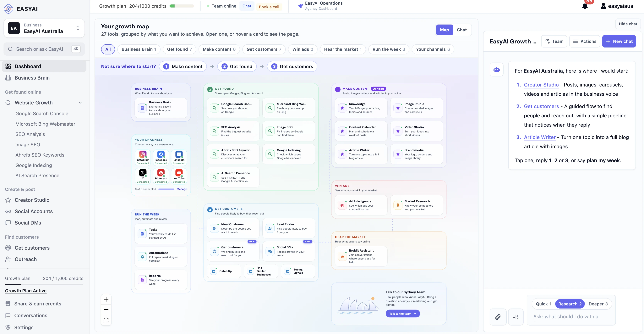This screenshot has width=644, height=334.
Task: Click the attach file paperclip icon
Action: click(x=498, y=317)
